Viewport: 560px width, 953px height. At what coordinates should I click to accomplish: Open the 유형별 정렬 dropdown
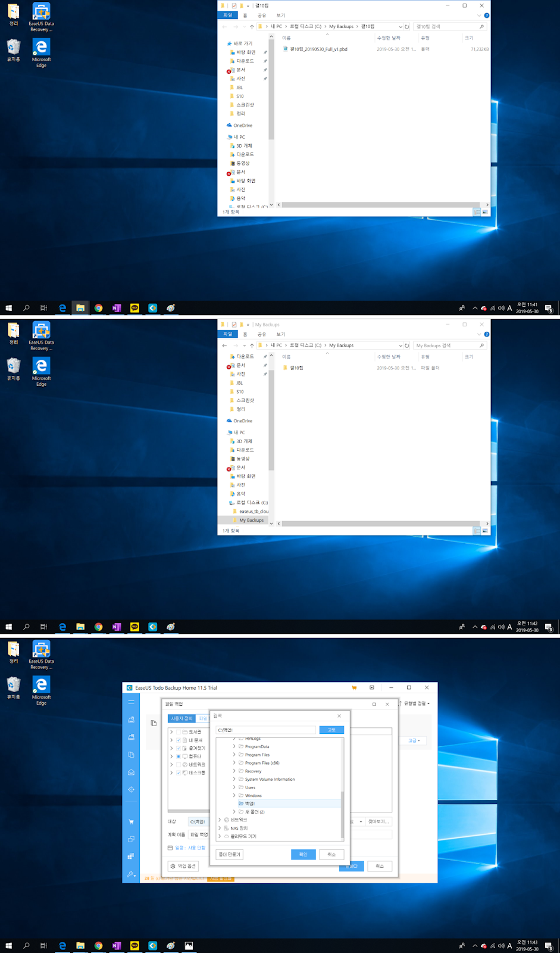click(x=416, y=703)
